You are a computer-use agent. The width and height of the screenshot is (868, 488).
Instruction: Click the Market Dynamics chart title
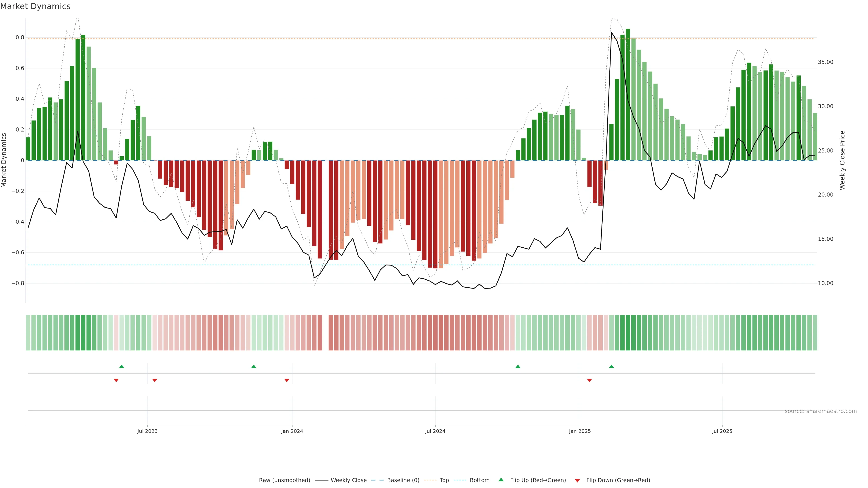[35, 6]
